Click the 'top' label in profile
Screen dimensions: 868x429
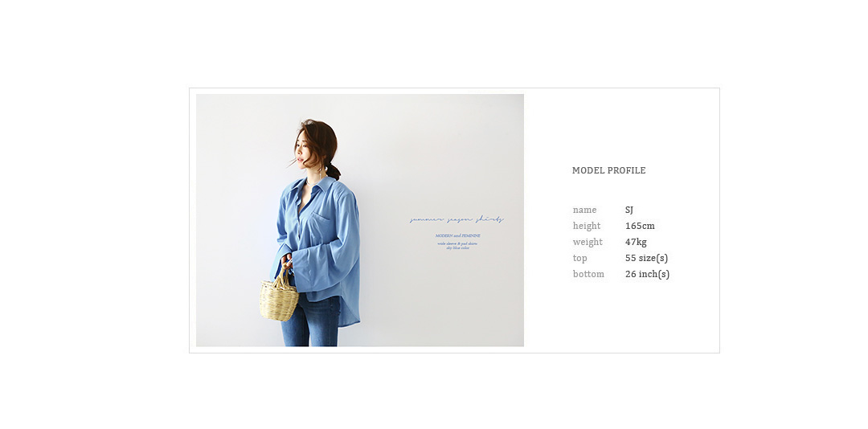(x=580, y=259)
